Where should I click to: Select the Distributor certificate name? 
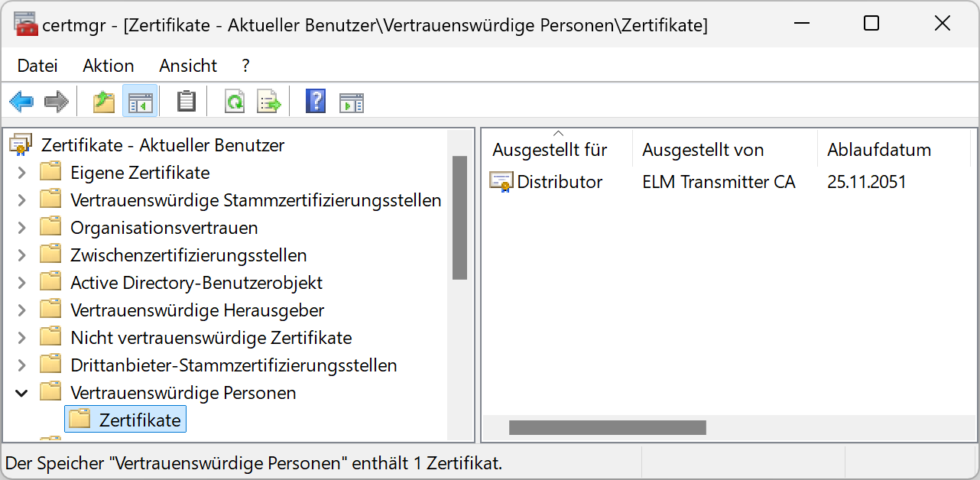[x=560, y=182]
